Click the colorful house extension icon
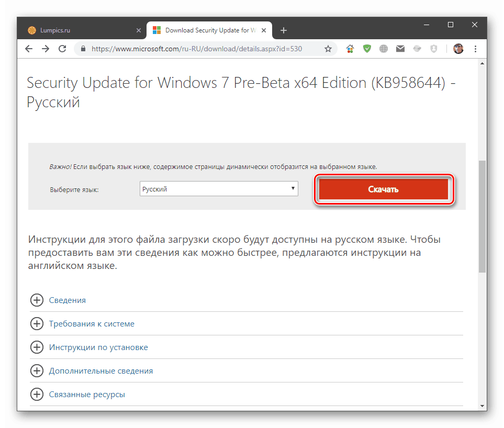Screen dimensions: 504x428 pos(350,49)
